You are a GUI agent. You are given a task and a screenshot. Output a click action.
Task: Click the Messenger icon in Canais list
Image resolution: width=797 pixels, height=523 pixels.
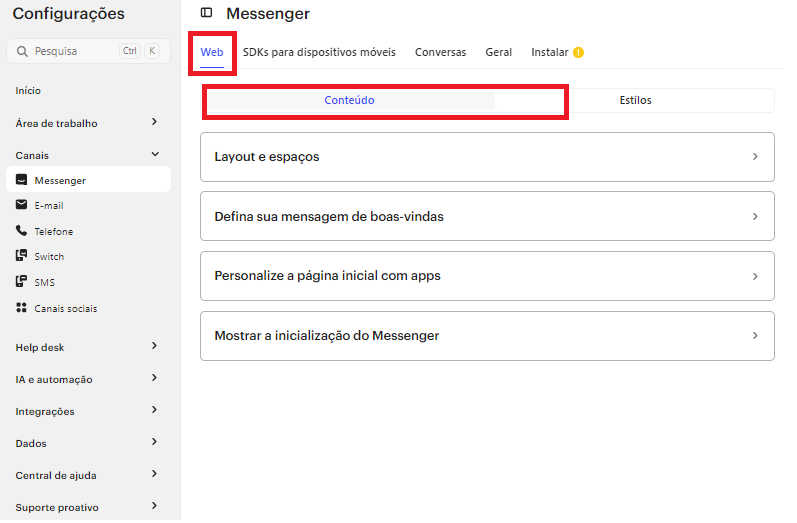point(22,181)
